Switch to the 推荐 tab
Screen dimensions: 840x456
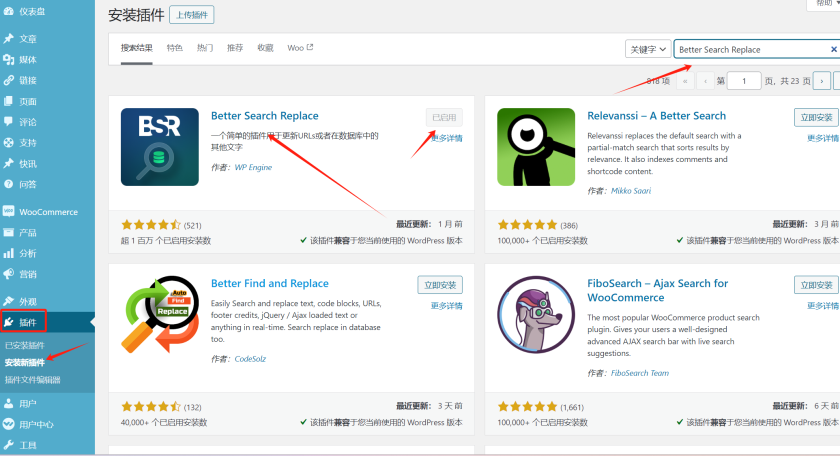[235, 48]
